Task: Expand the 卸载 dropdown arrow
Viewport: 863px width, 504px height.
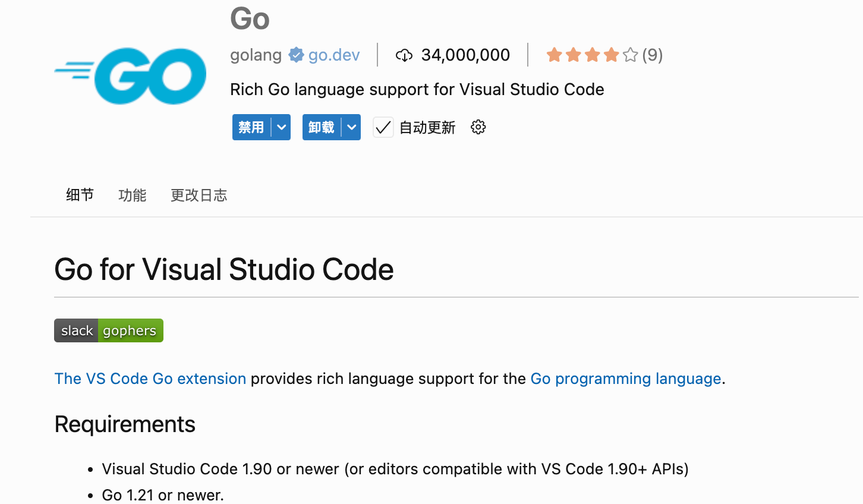Action: (352, 127)
